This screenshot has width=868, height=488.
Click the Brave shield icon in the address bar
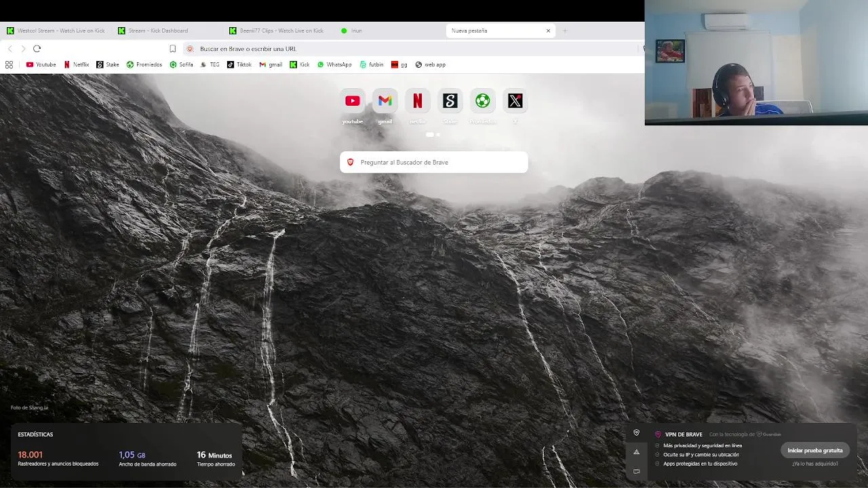190,49
